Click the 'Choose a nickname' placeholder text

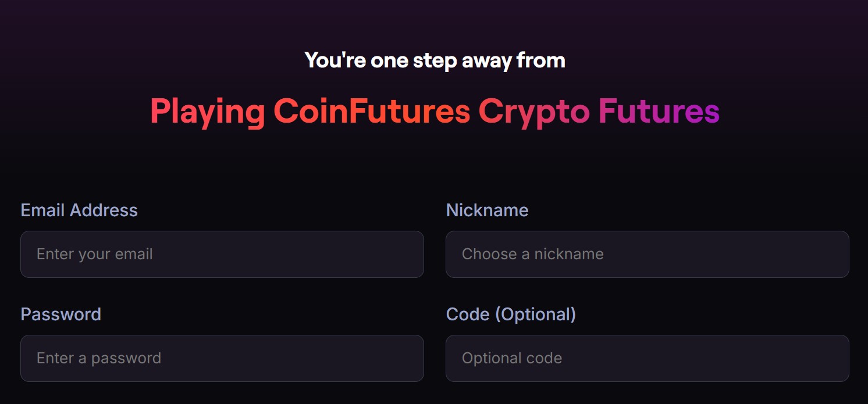tap(532, 254)
